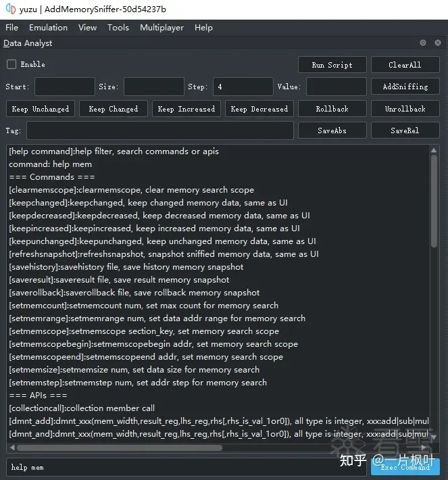Click the yuzu logo icon in title bar
The image size is (448, 480).
[11, 9]
